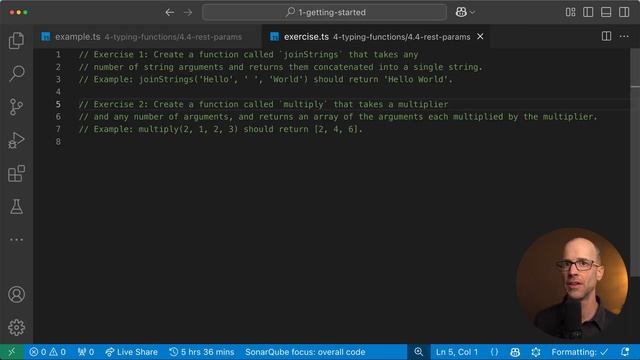Split the editor to the right
This screenshot has width=640, height=360.
click(x=607, y=36)
